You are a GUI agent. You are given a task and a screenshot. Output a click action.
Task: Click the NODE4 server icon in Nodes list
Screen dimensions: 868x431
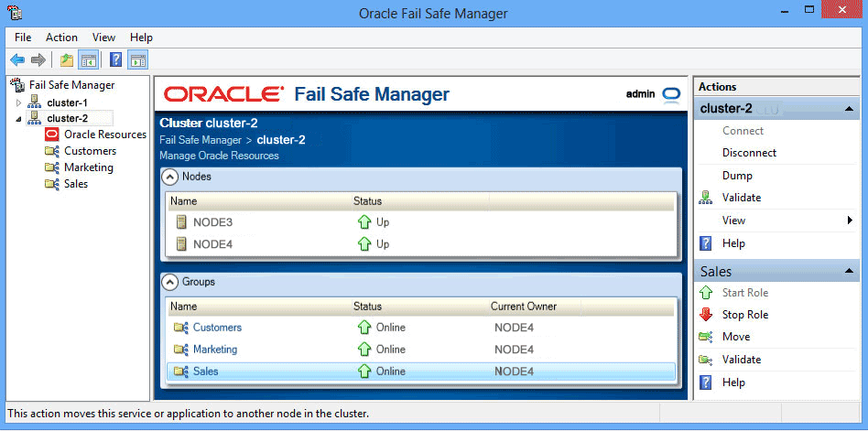point(180,244)
